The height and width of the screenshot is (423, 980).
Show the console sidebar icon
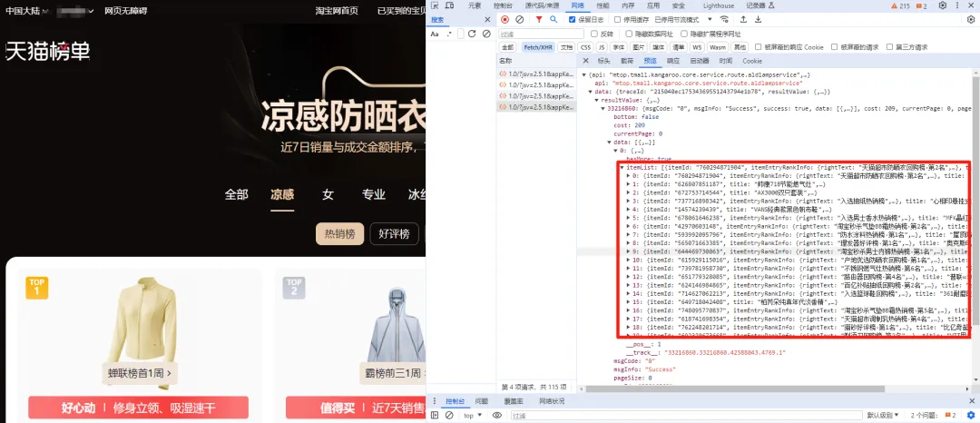435,415
